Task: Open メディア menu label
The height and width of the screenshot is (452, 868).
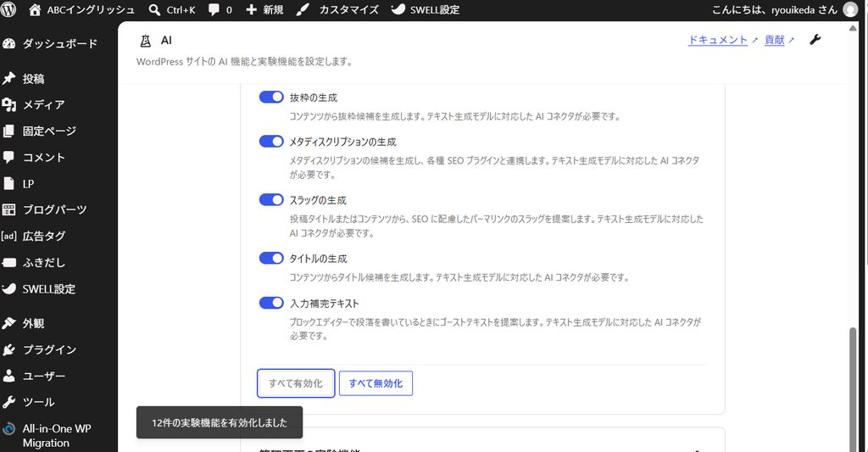Action: tap(44, 104)
